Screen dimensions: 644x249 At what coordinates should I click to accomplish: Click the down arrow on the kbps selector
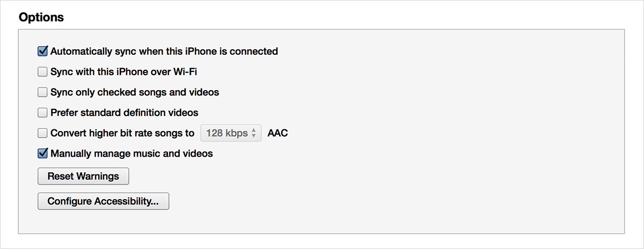tap(254, 136)
